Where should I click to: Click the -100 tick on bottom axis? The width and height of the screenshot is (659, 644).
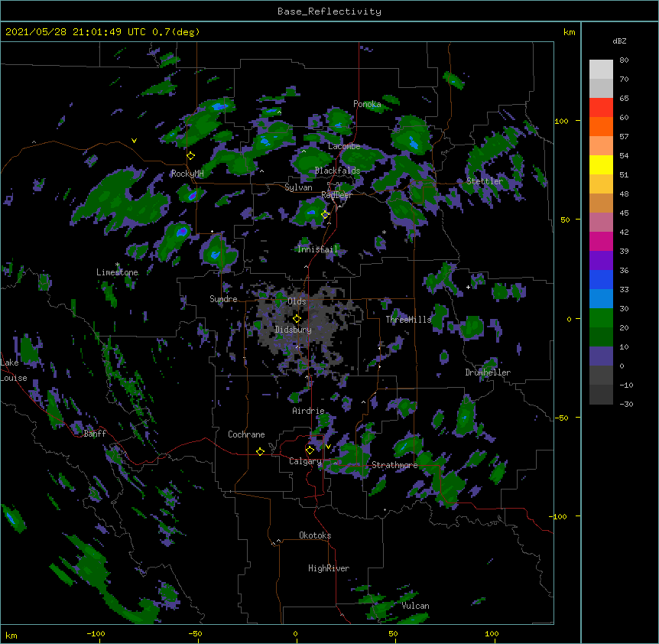[x=96, y=633]
